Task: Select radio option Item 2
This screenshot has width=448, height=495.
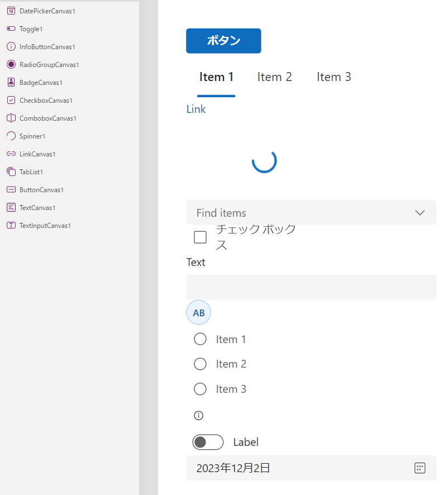Action: [200, 364]
